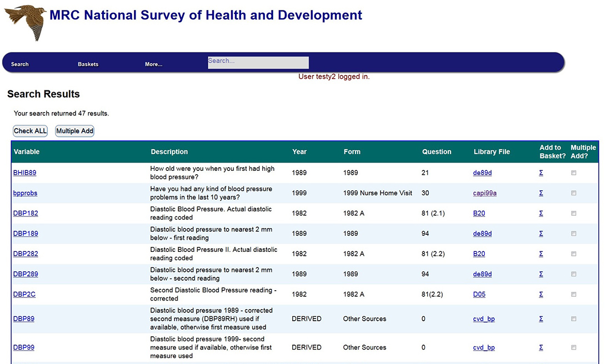Click the Multiple Add button

pyautogui.click(x=74, y=131)
